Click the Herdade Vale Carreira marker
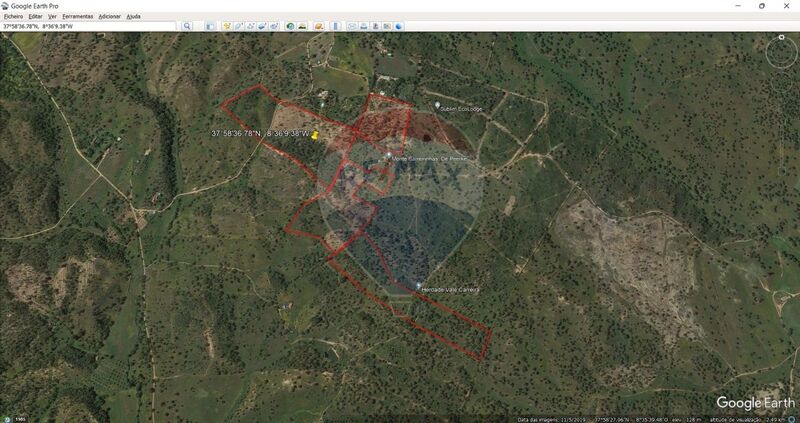The image size is (800, 423). pyautogui.click(x=419, y=286)
